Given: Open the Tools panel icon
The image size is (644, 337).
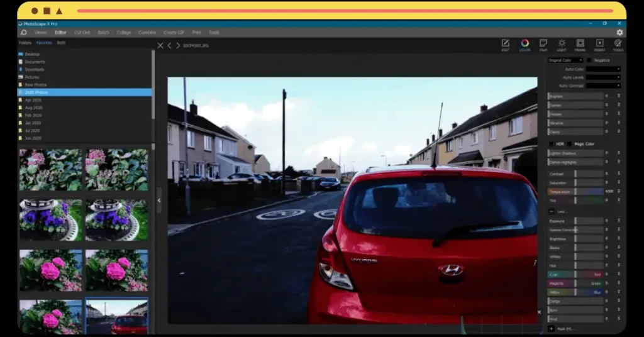Looking at the screenshot, I should [x=618, y=45].
